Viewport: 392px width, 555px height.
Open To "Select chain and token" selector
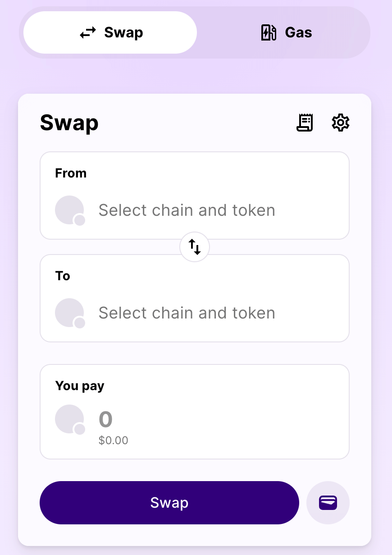[187, 313]
